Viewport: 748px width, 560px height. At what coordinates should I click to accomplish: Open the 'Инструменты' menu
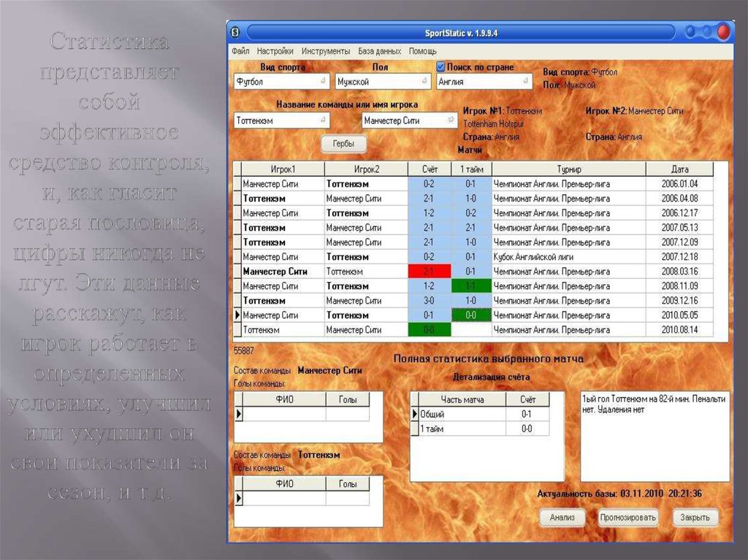tap(325, 52)
